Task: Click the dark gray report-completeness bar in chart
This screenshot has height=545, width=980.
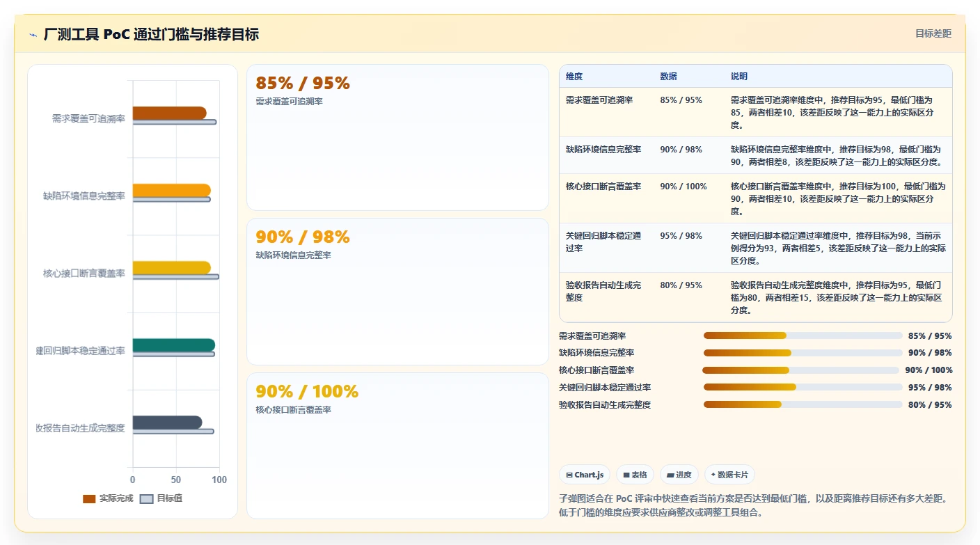Action: point(168,422)
